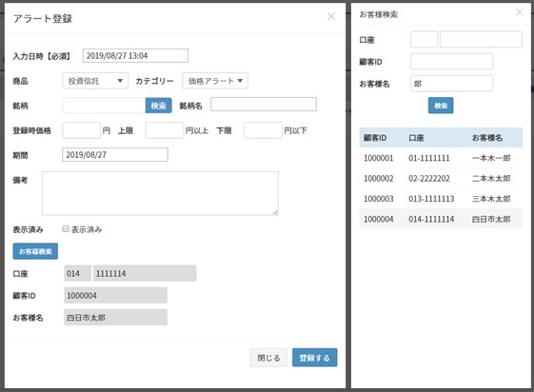Focus the 下限 price input field
The width and height of the screenshot is (534, 392).
[x=263, y=130]
